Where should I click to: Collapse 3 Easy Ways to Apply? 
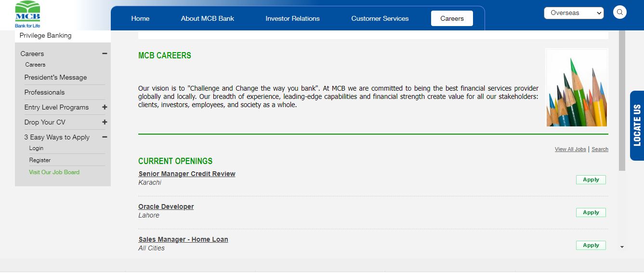(x=105, y=137)
